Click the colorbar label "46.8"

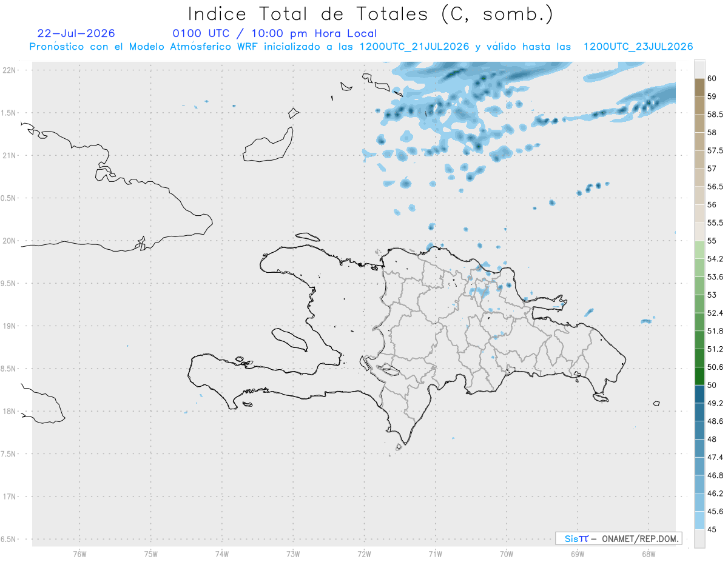[x=715, y=475]
